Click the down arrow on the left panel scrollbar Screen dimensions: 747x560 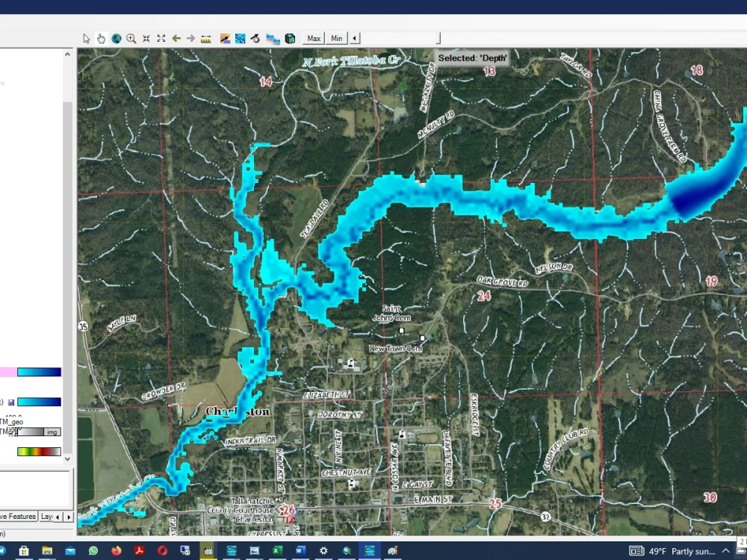click(67, 458)
